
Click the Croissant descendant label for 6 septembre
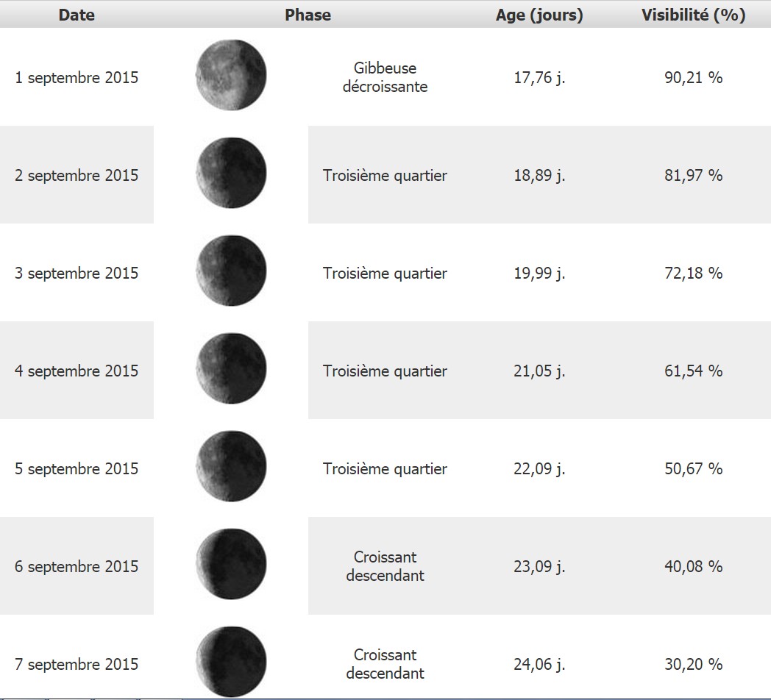coord(385,566)
